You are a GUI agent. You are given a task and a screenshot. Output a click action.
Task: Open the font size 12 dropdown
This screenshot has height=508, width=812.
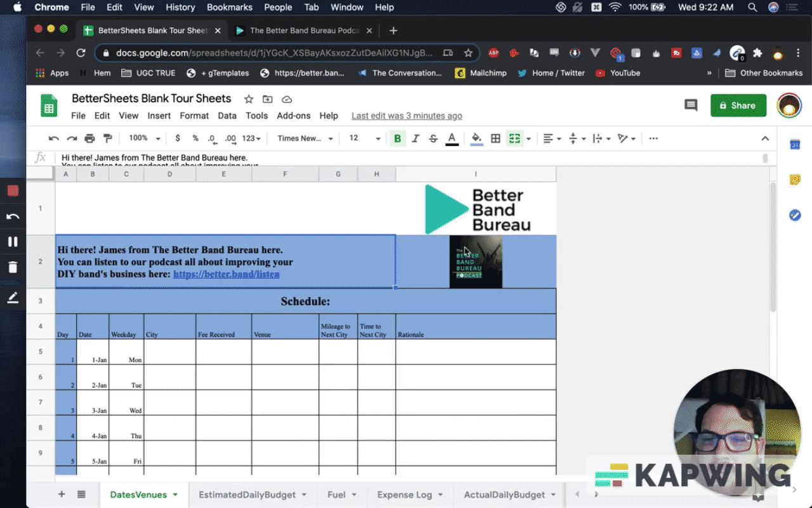[365, 138]
